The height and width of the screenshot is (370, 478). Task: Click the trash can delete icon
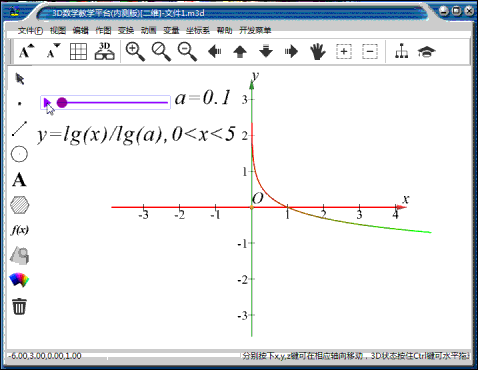(19, 306)
